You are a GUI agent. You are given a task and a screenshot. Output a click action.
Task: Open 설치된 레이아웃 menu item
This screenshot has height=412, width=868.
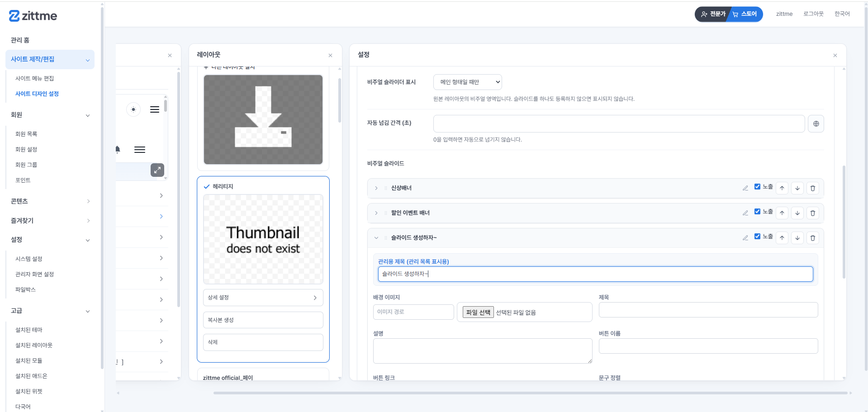(x=34, y=346)
